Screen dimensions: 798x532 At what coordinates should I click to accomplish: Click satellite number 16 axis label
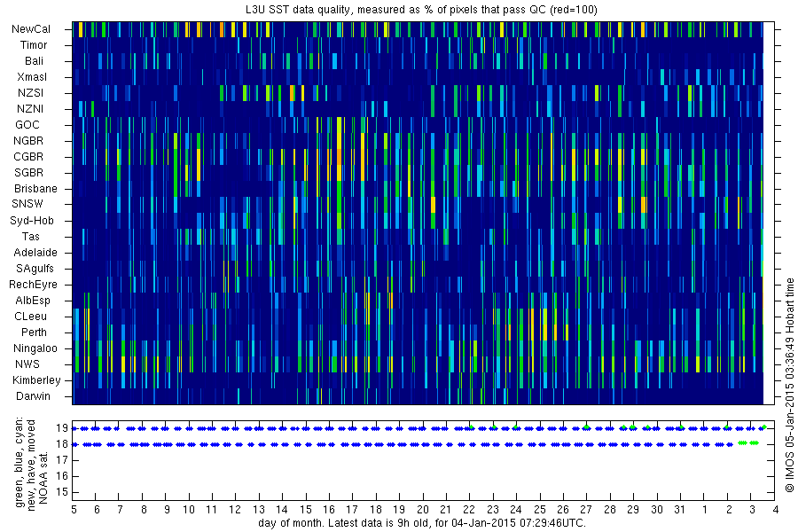point(62,476)
